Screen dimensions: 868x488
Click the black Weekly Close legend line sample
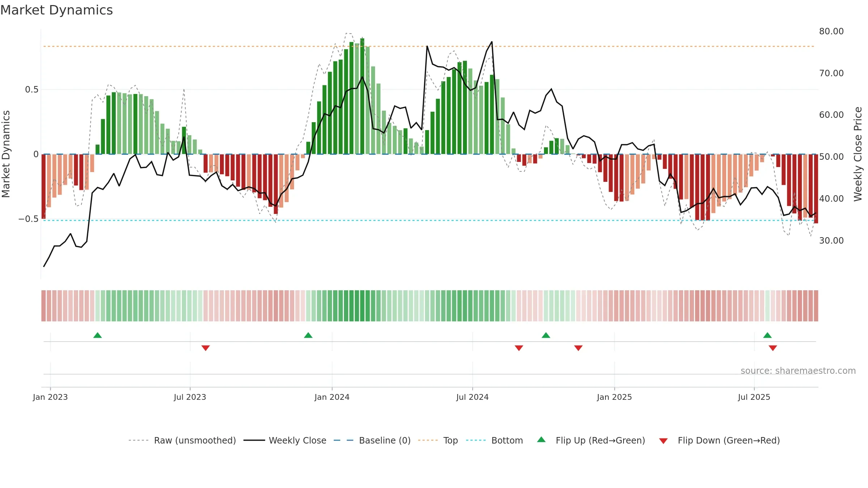pyautogui.click(x=254, y=440)
